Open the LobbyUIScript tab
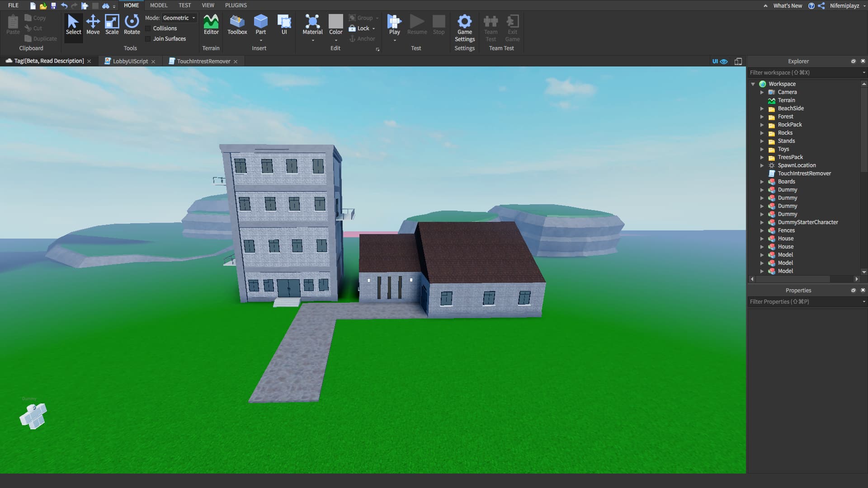 (x=130, y=61)
